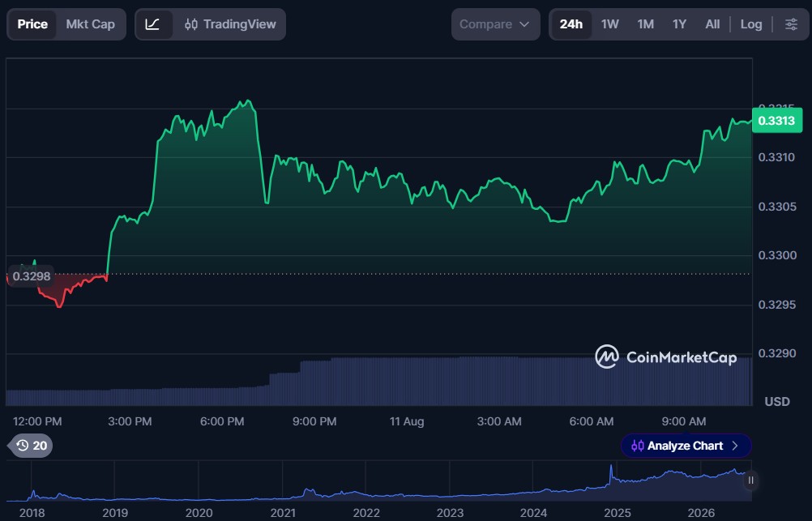Select the Mkt Cap tab

[x=90, y=24]
